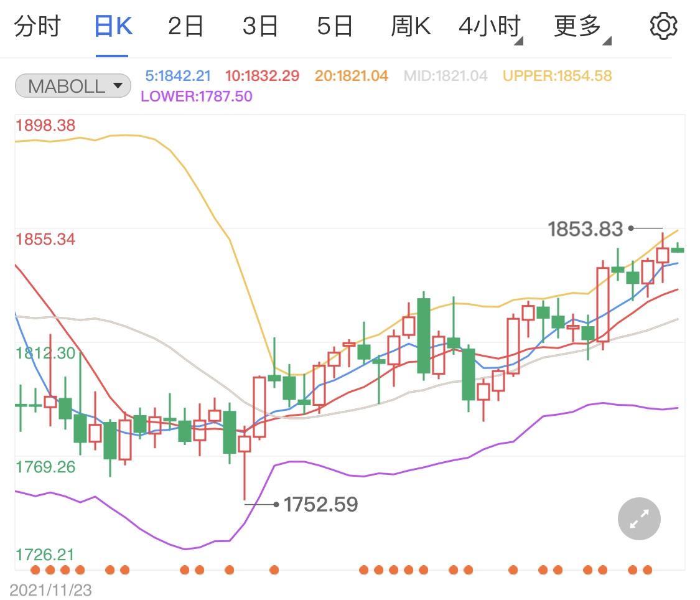Click the 1769.26 axis price label
The width and height of the screenshot is (700, 600).
pyautogui.click(x=45, y=467)
